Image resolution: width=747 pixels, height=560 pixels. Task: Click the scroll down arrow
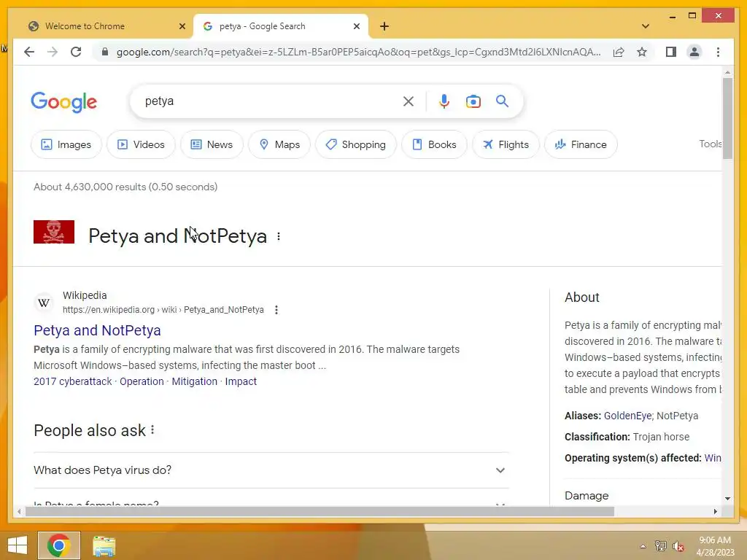727,499
